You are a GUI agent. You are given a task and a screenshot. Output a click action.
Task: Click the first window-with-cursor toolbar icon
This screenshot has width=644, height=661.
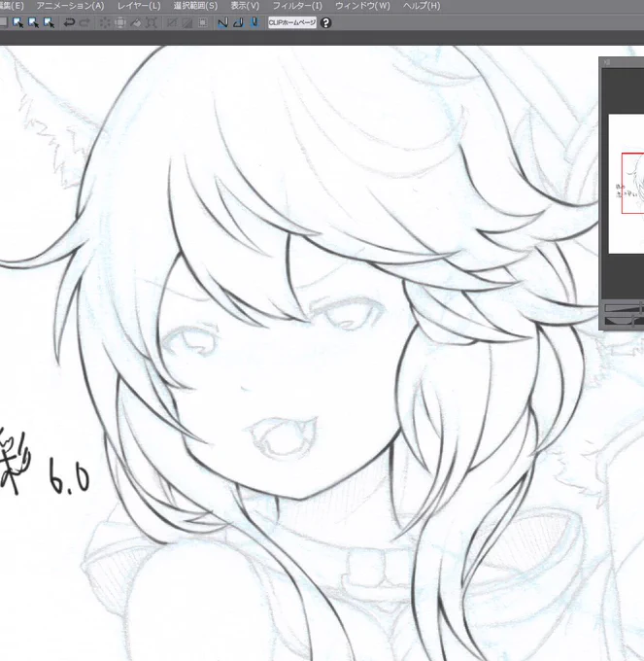coord(17,22)
